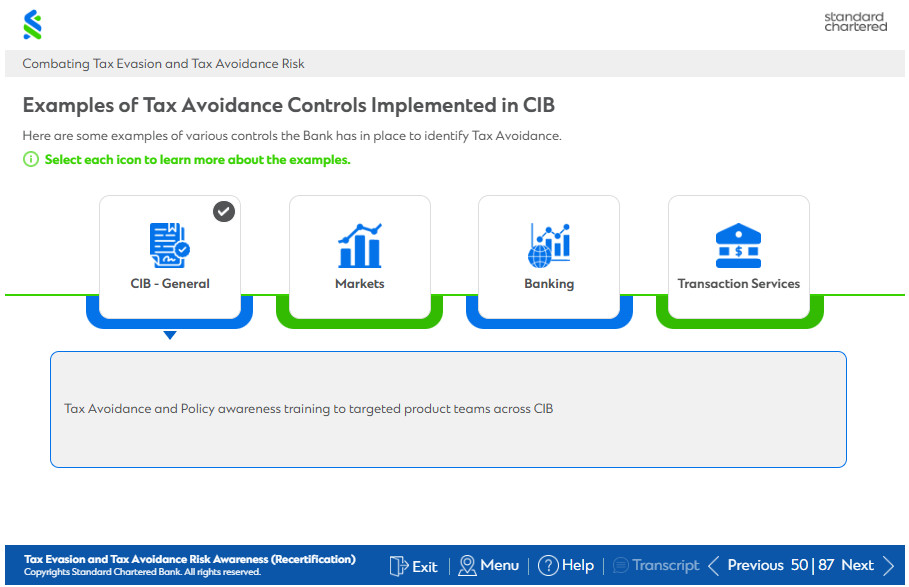Click the copyrights notice in footer
This screenshot has width=909, height=587.
pos(142,572)
